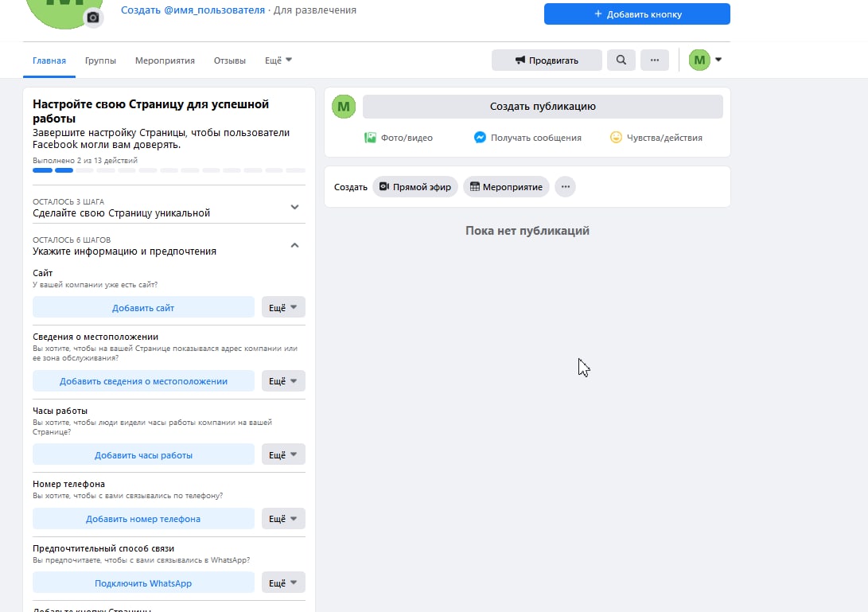Viewport: 868px width, 612px height.
Task: Start a Прямой эфир live video
Action: (415, 187)
